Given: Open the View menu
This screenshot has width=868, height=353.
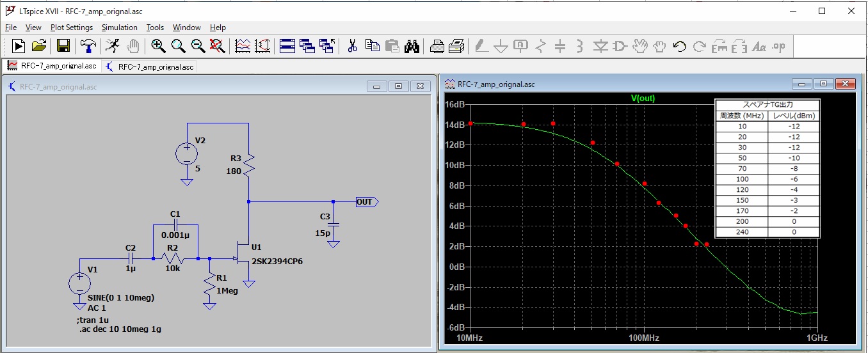Looking at the screenshot, I should pos(33,27).
